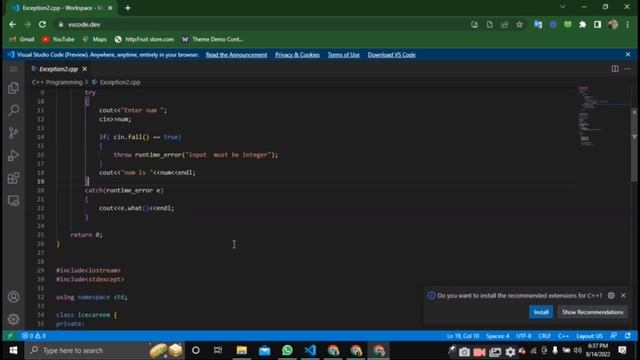Image resolution: width=640 pixels, height=360 pixels.
Task: Open Read the Announcement link
Action: pos(236,55)
